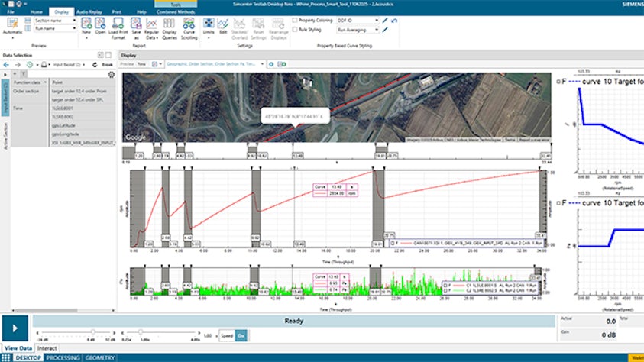This screenshot has height=362, width=644.
Task: Click the volume gain slider handle
Action: pos(93,331)
